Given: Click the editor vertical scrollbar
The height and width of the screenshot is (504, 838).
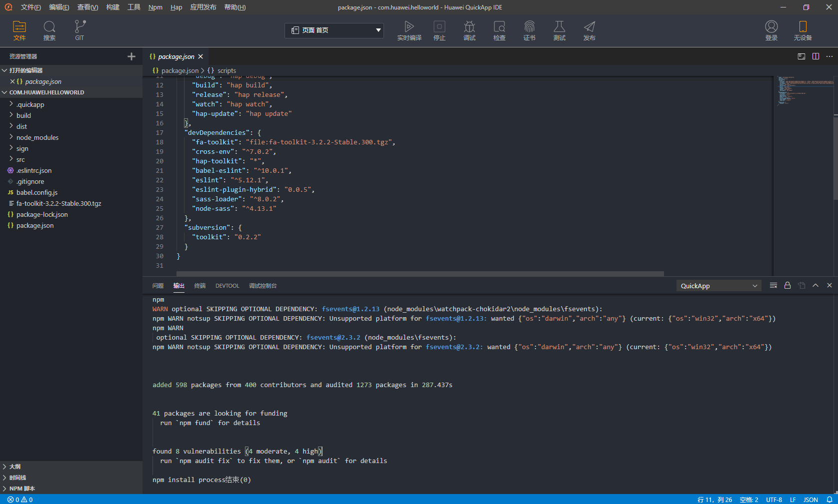Looking at the screenshot, I should pos(835,157).
